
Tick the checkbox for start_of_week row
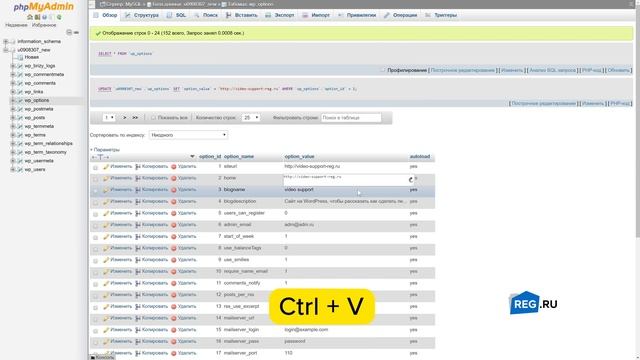click(95, 238)
